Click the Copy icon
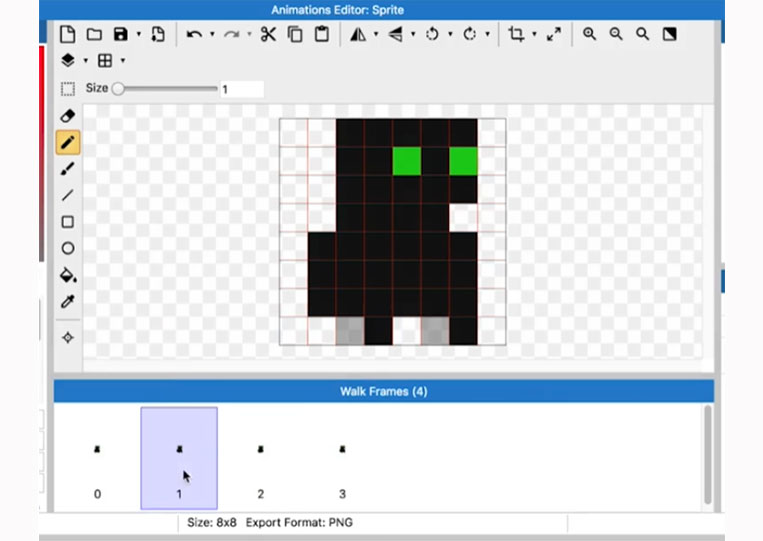763x541 pixels. 295,34
